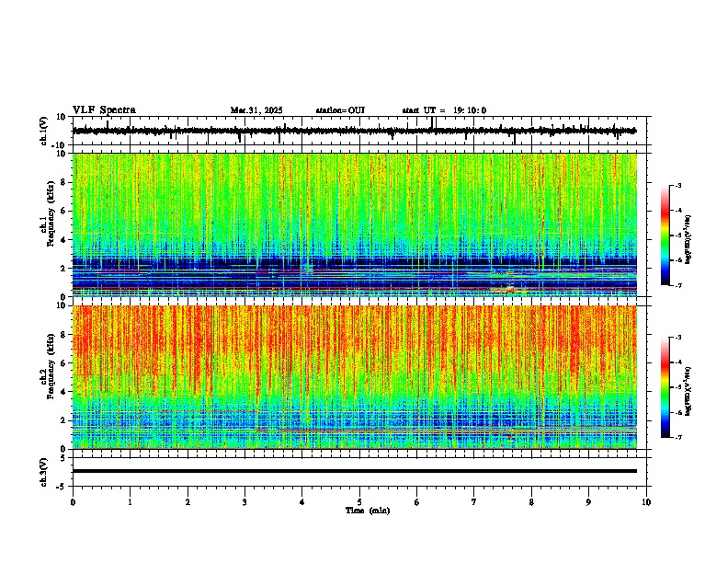Click the "2" kHz tick on ch.2 spectrogram
Image resolution: width=728 pixels, height=563 pixels.
click(63, 420)
